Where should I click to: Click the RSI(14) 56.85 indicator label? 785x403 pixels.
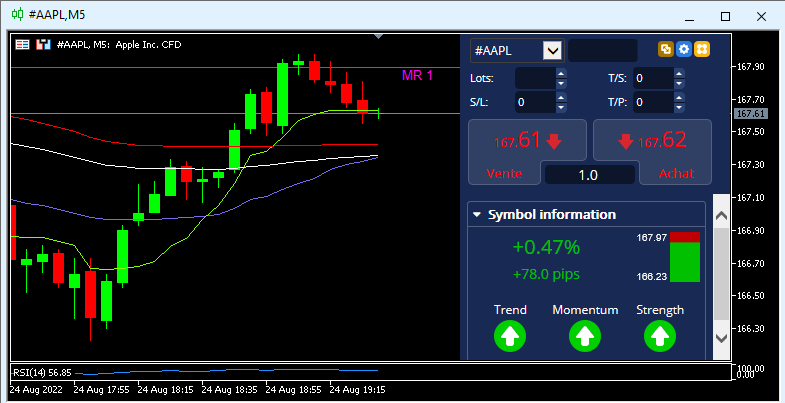coord(43,372)
